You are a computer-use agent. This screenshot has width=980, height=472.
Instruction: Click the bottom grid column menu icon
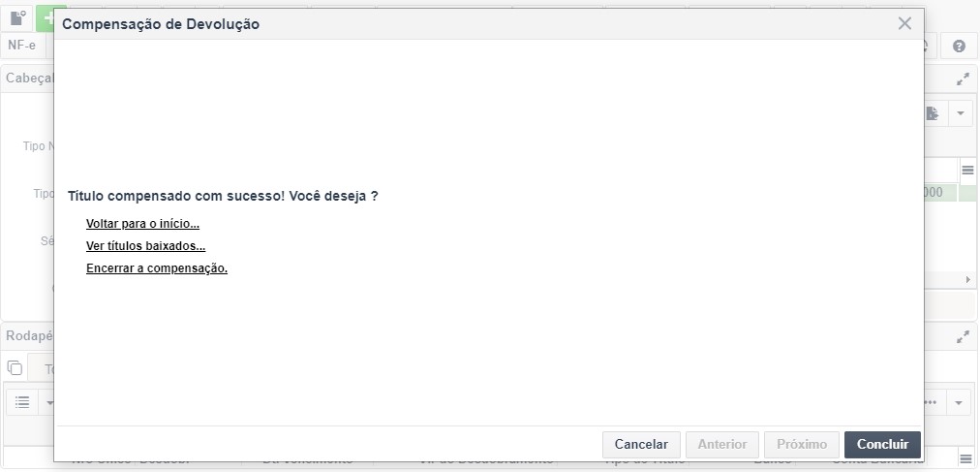(x=965, y=456)
